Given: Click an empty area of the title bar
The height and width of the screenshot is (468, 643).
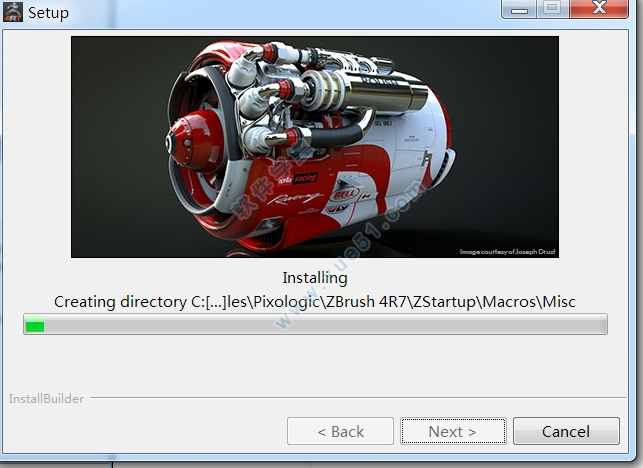Looking at the screenshot, I should click(280, 12).
